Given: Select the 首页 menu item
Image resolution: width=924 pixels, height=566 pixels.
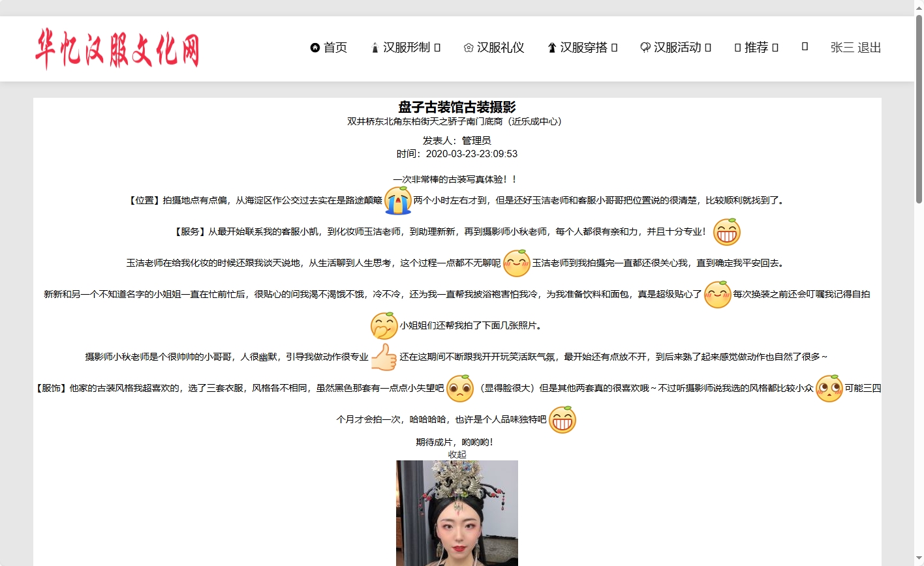Looking at the screenshot, I should pyautogui.click(x=335, y=48).
